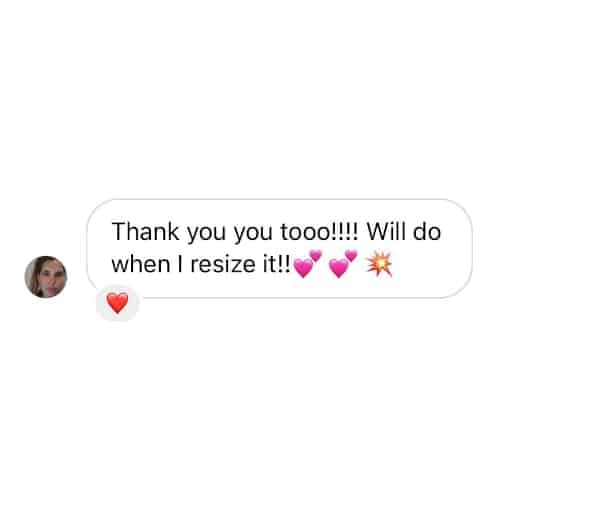This screenshot has width=600, height=518.
Task: Click the text "it!!" before the emojis
Action: tap(277, 264)
